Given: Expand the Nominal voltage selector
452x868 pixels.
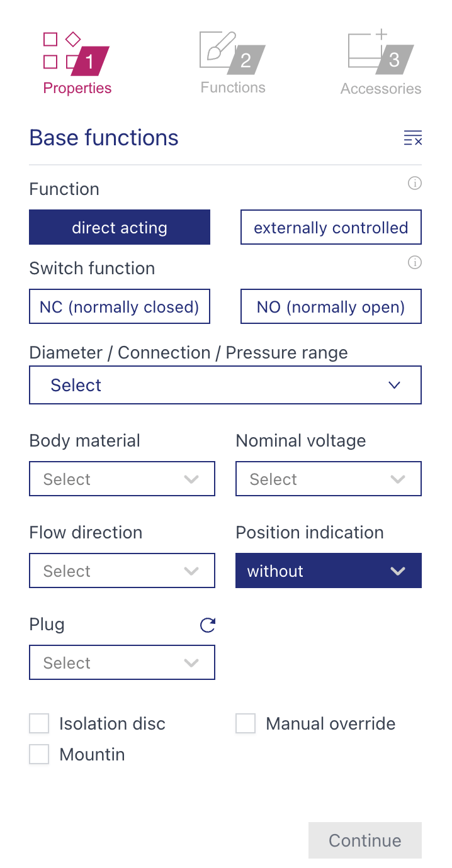Looking at the screenshot, I should 328,479.
